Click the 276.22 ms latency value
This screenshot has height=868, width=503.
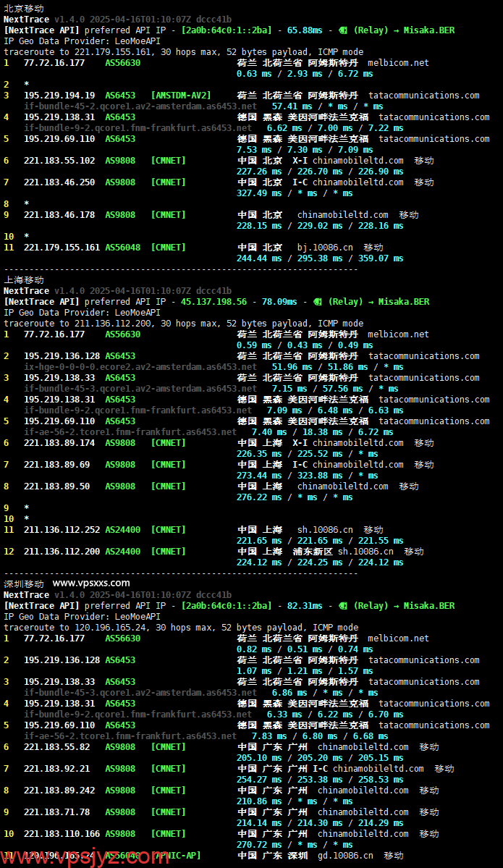point(260,497)
